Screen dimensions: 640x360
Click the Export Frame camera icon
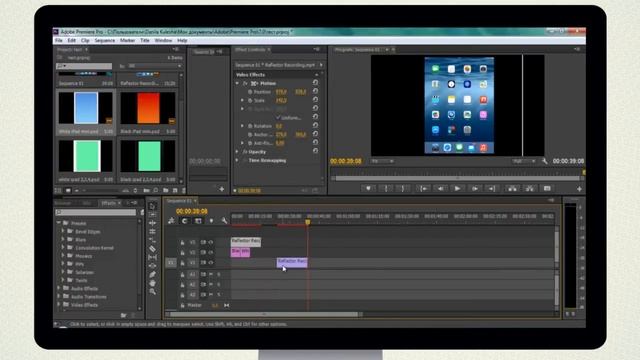[547, 189]
